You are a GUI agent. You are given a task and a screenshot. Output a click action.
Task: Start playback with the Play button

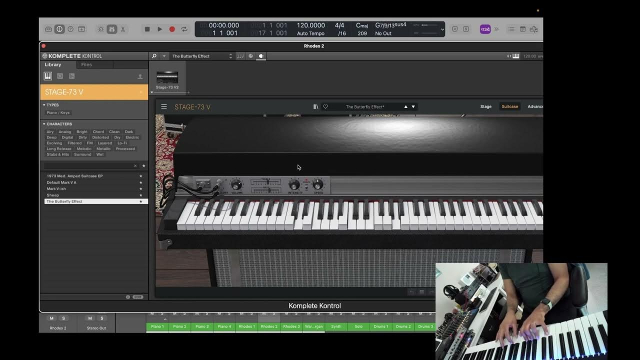coord(160,29)
